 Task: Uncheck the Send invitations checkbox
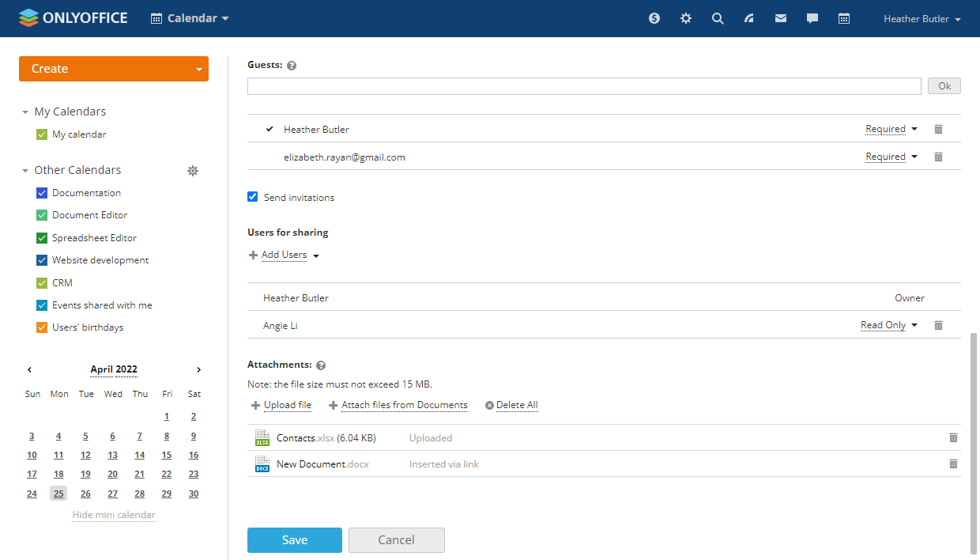pos(253,197)
